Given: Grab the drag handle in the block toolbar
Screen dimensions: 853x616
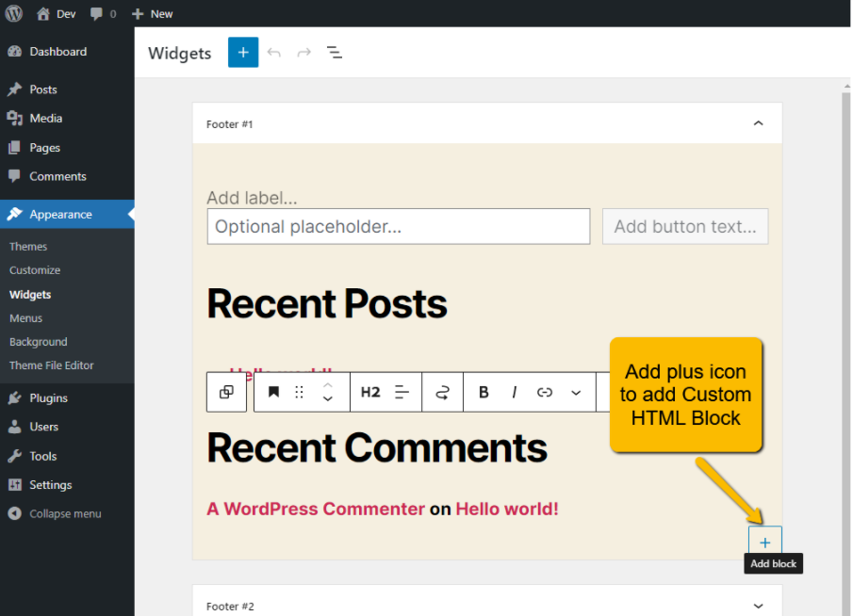Looking at the screenshot, I should 299,392.
